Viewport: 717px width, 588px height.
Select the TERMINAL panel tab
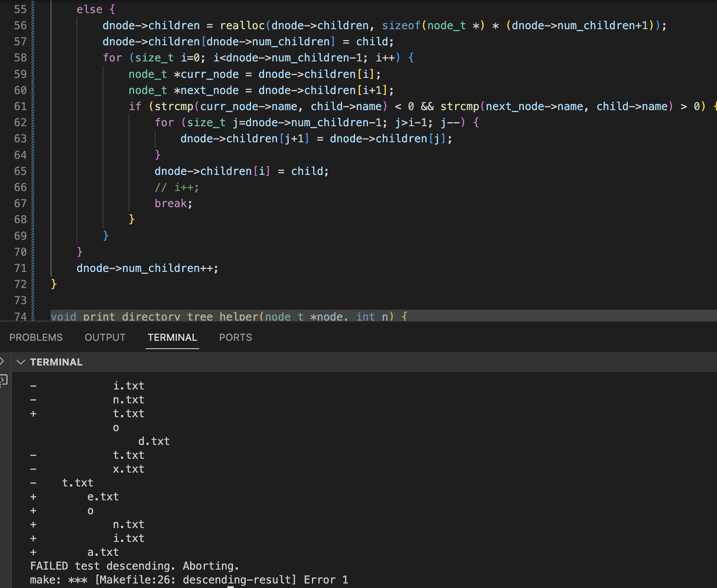tap(172, 337)
